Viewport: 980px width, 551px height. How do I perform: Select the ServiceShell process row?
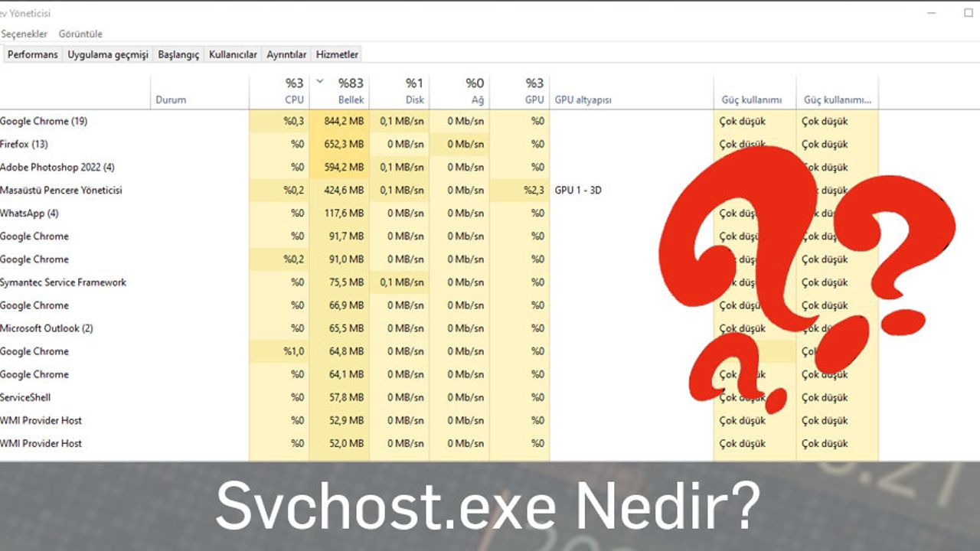tap(439, 397)
